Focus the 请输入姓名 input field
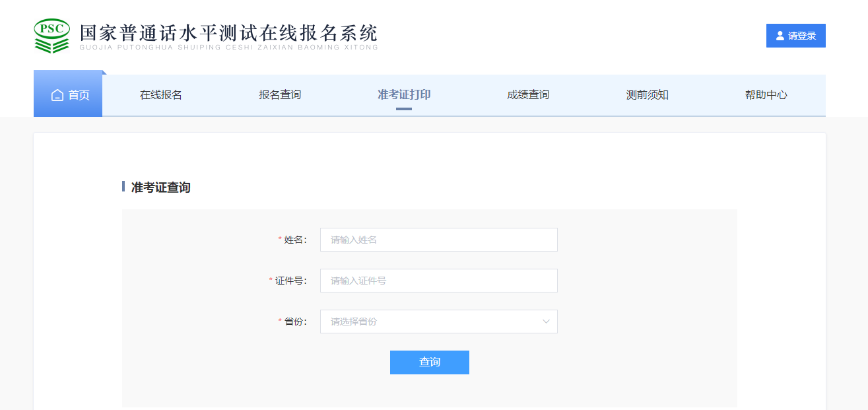 [x=438, y=240]
